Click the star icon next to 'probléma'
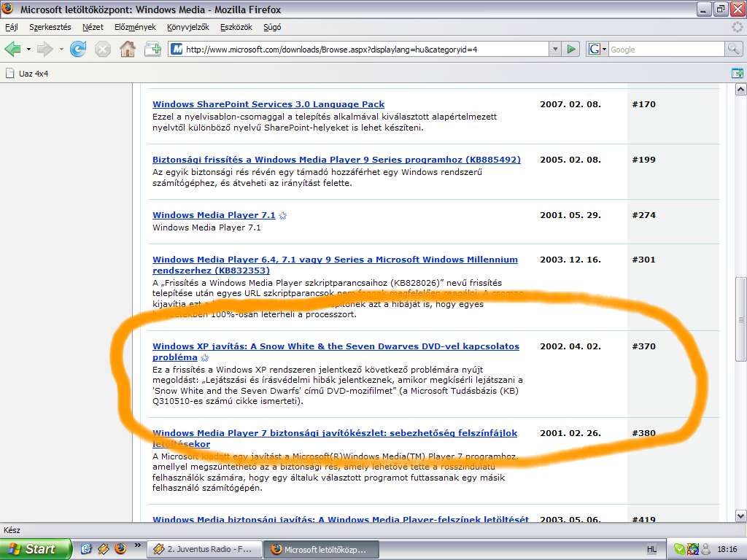This screenshot has width=747, height=560. (205, 357)
